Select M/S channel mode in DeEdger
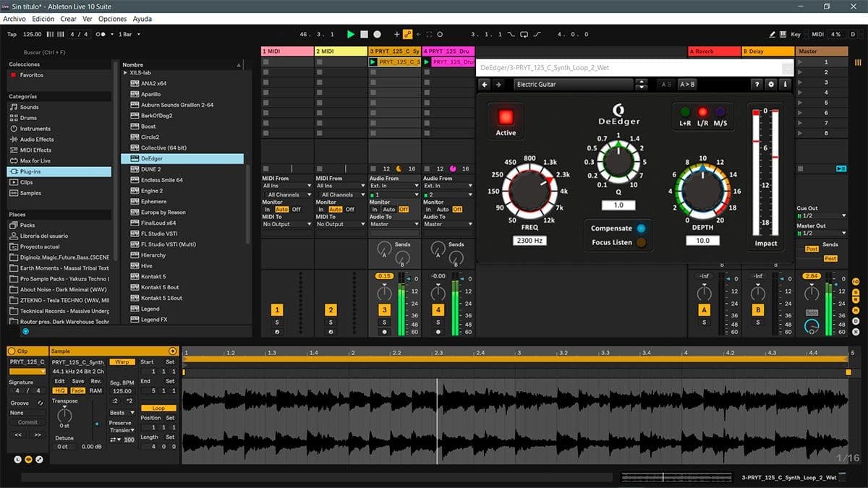The image size is (868, 488). coord(720,112)
